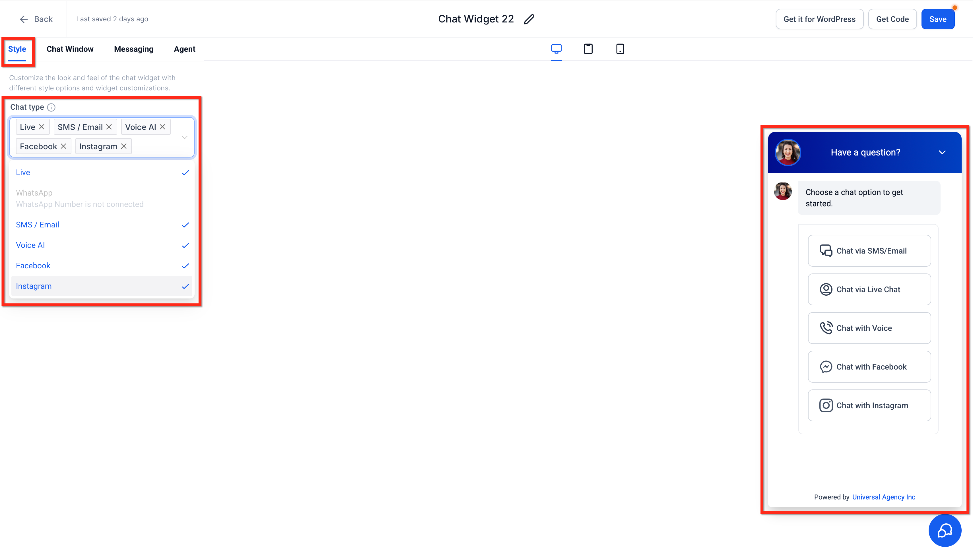Open Universal Agency Inc link
Viewport: 973px width, 560px height.
click(883, 497)
